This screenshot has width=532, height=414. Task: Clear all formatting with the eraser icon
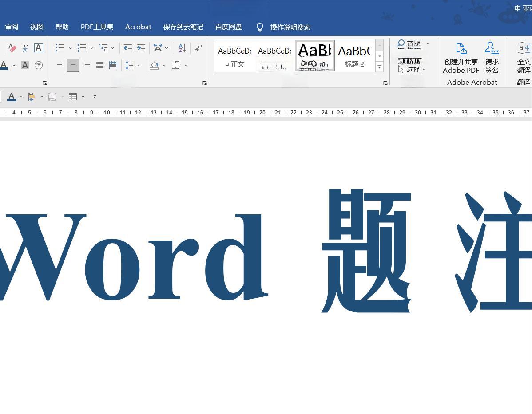(x=12, y=48)
